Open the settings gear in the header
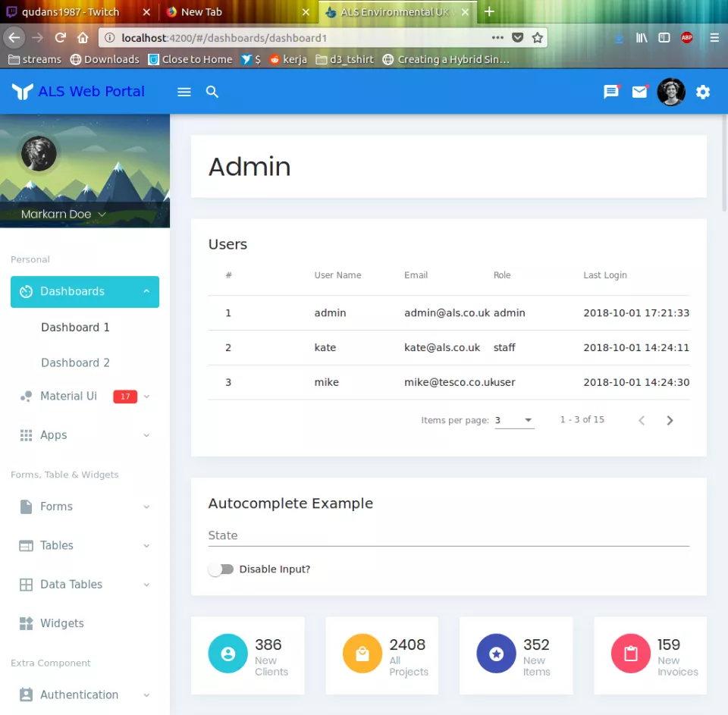 pos(703,92)
